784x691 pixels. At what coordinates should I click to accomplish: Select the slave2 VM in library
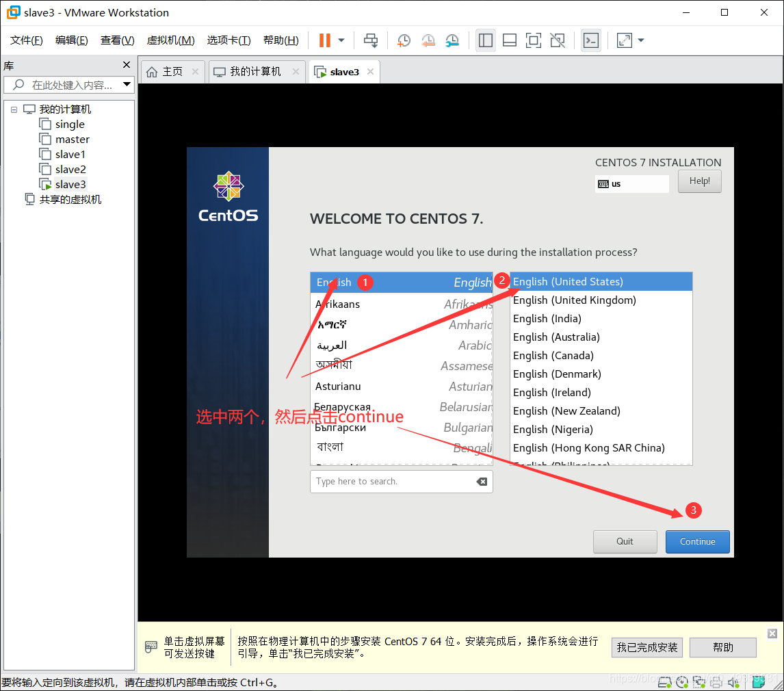(70, 169)
